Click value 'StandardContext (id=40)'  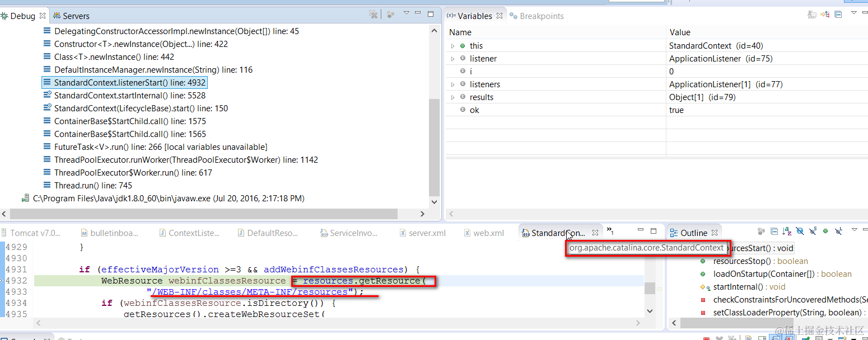pyautogui.click(x=716, y=46)
